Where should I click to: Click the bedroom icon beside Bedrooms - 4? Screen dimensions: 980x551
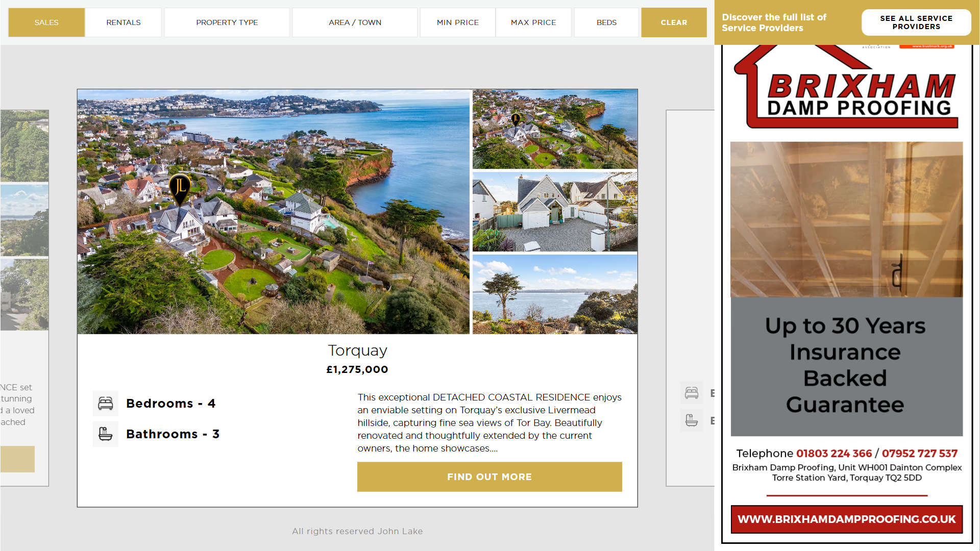click(x=106, y=404)
